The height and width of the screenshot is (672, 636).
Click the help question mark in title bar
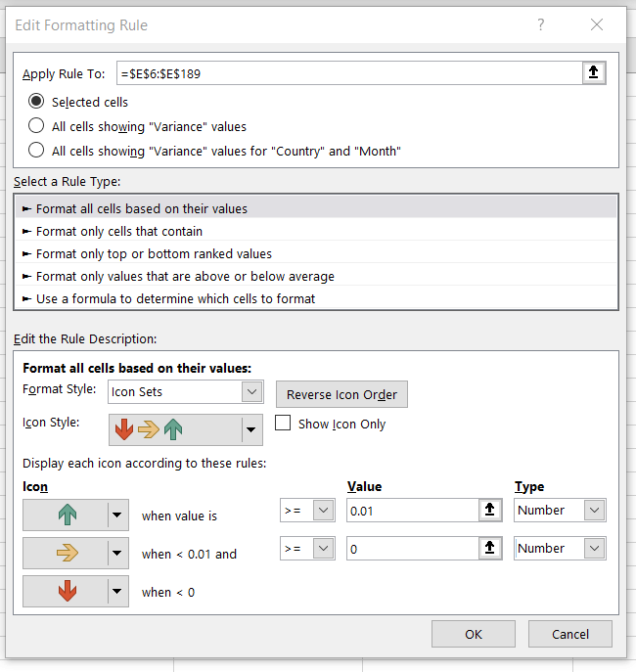(x=539, y=24)
